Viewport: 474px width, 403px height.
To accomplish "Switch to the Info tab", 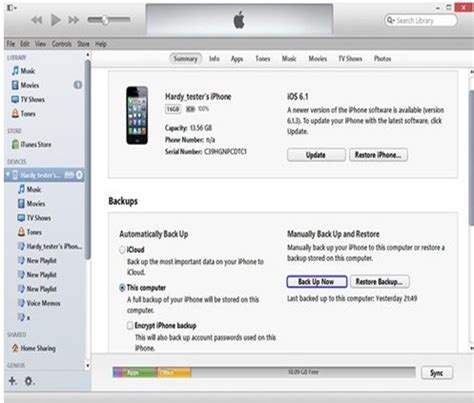I will click(x=214, y=59).
